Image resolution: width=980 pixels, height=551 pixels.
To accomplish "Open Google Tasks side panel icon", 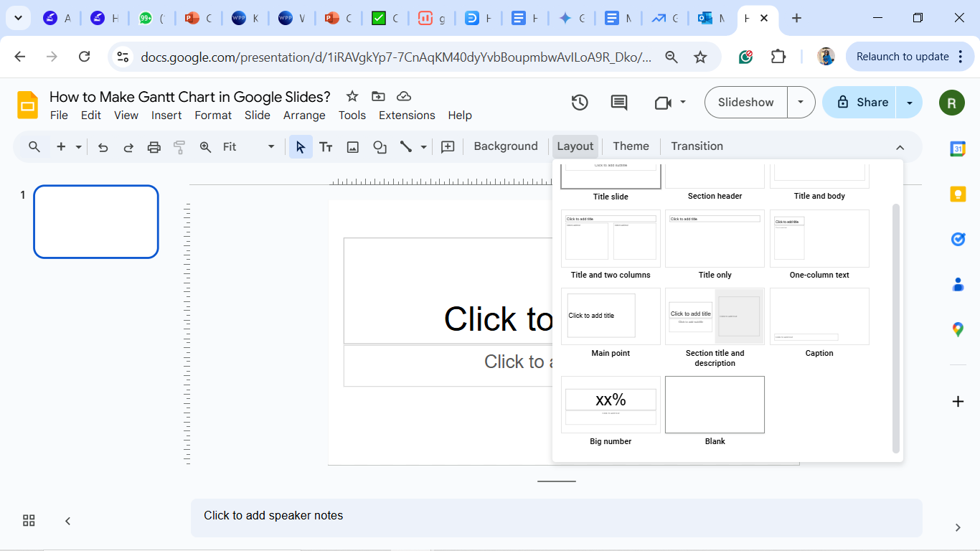I will click(958, 239).
